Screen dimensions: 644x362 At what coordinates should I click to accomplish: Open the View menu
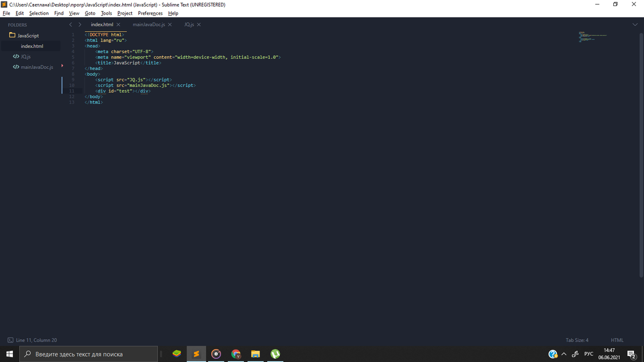74,13
